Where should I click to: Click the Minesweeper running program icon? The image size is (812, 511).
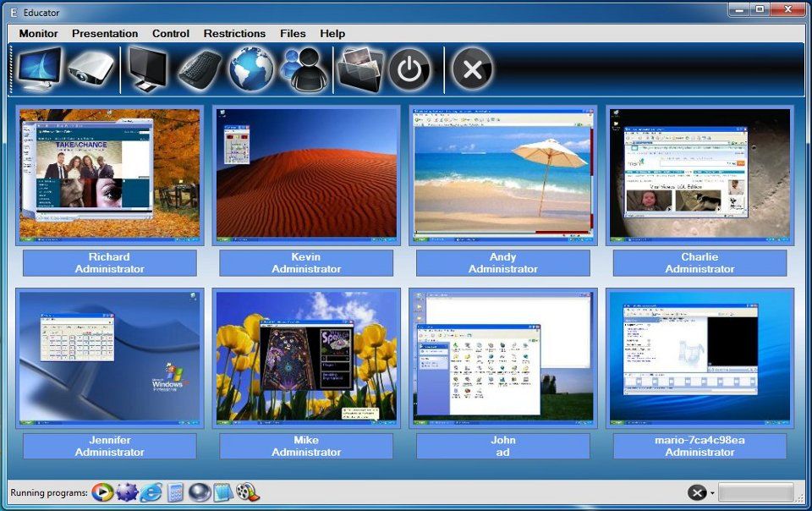pos(127,492)
